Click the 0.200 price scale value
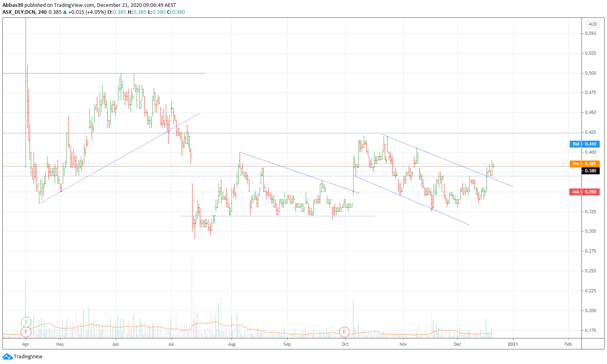Image resolution: width=607 pixels, height=364 pixels. tap(590, 310)
